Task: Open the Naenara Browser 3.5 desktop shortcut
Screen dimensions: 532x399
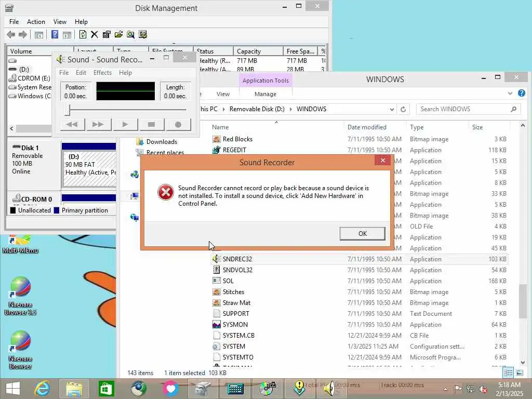Action: pyautogui.click(x=20, y=296)
